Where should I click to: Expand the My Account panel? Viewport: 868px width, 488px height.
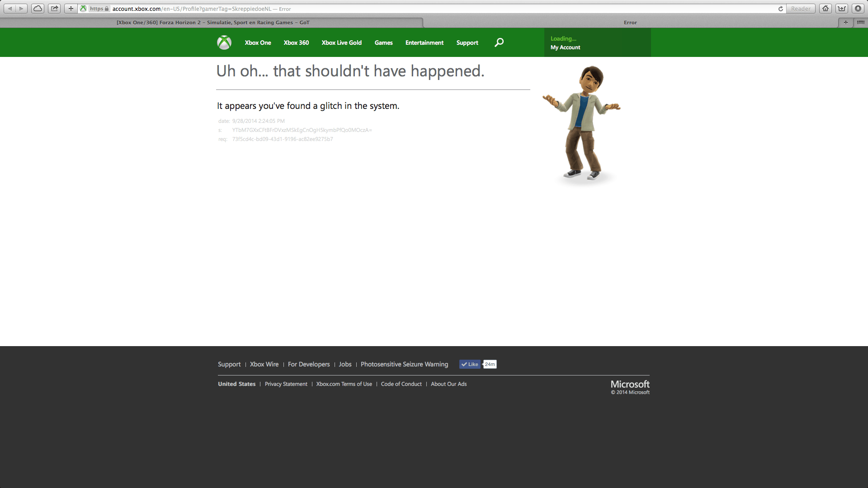(x=565, y=47)
